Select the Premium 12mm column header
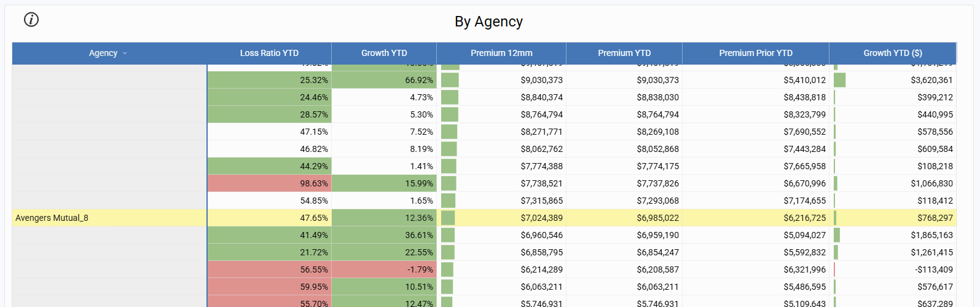 (501, 53)
